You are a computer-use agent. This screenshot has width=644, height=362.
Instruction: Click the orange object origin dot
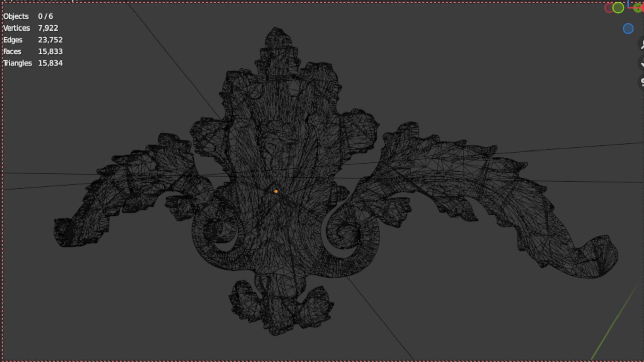276,191
